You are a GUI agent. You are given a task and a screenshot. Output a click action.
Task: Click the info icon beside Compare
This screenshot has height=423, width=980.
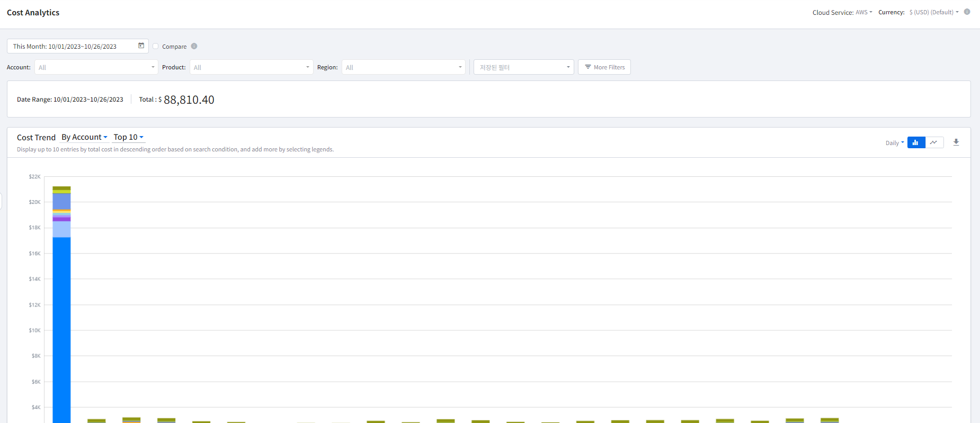[x=194, y=46]
